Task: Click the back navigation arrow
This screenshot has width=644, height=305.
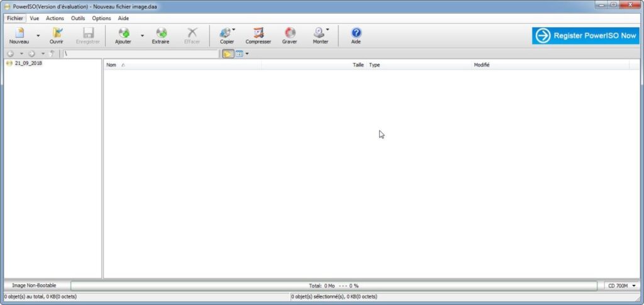Action: (x=11, y=54)
